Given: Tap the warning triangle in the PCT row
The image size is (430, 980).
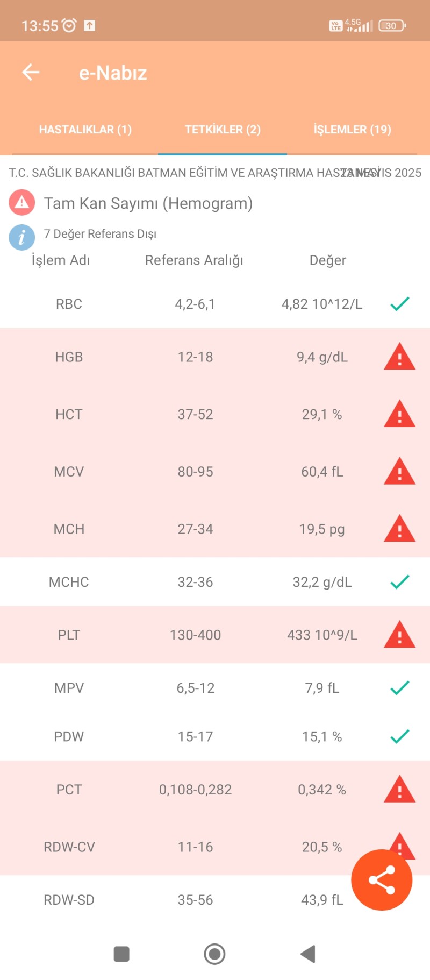Looking at the screenshot, I should 399,790.
